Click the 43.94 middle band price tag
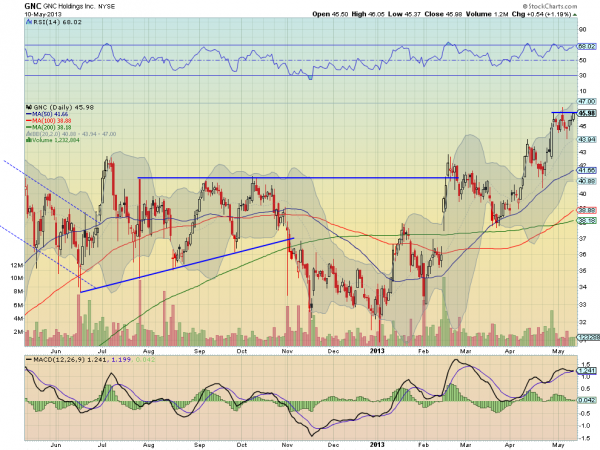 pos(587,140)
